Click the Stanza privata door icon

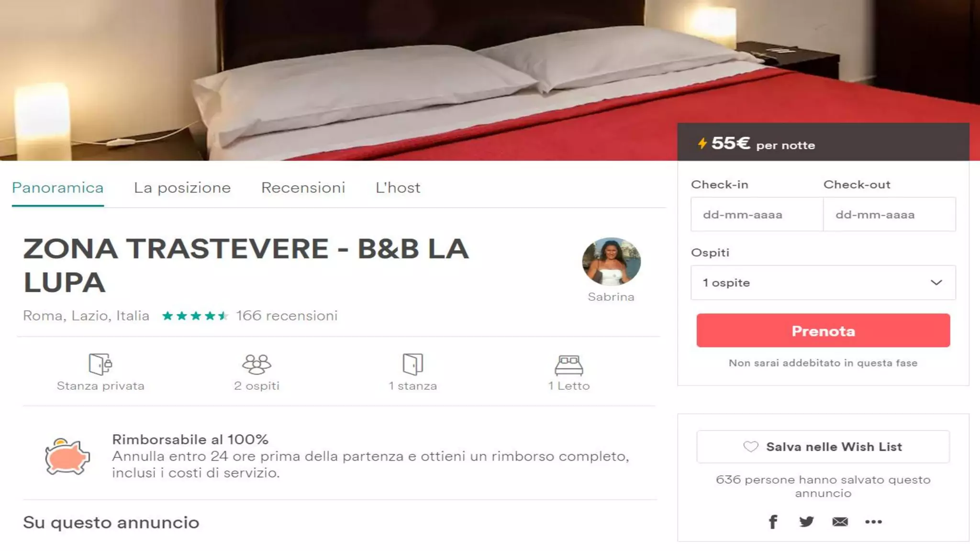[100, 364]
